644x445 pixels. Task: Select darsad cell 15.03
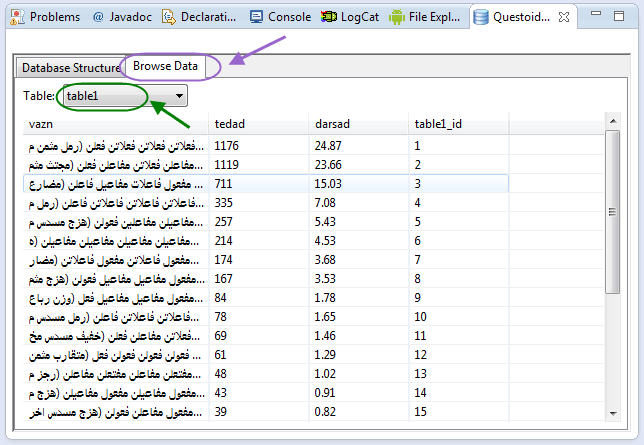point(359,184)
